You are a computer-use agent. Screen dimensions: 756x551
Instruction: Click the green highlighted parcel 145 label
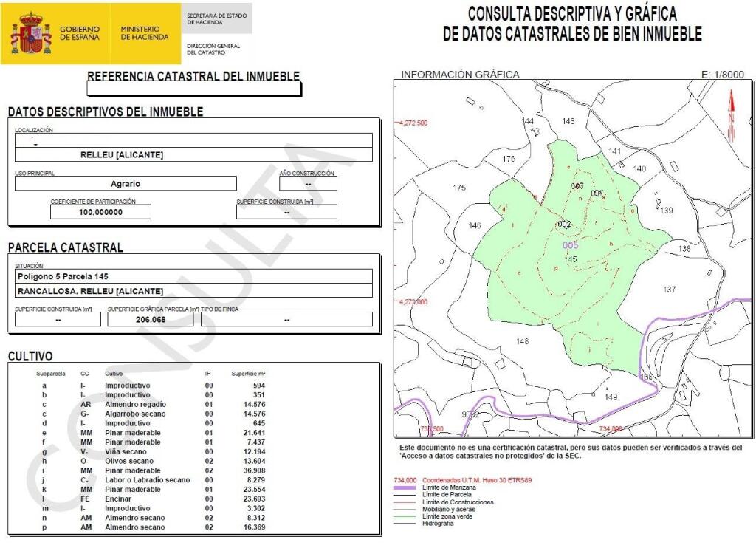point(570,259)
